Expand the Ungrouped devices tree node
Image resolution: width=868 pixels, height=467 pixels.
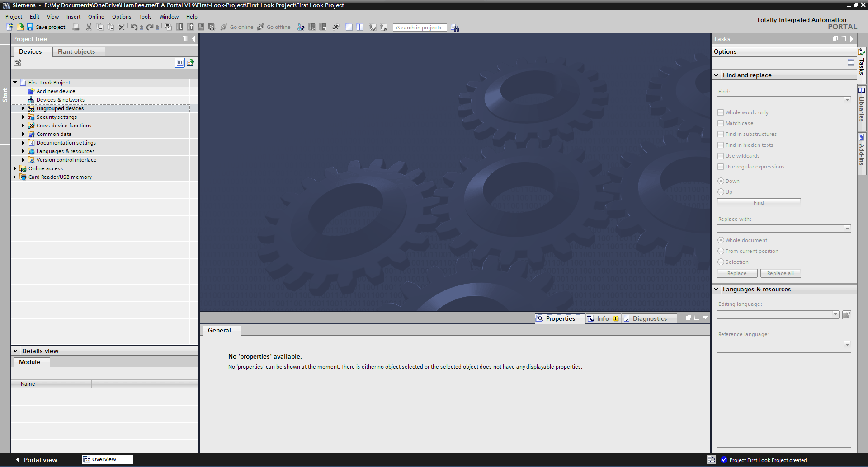(23, 108)
